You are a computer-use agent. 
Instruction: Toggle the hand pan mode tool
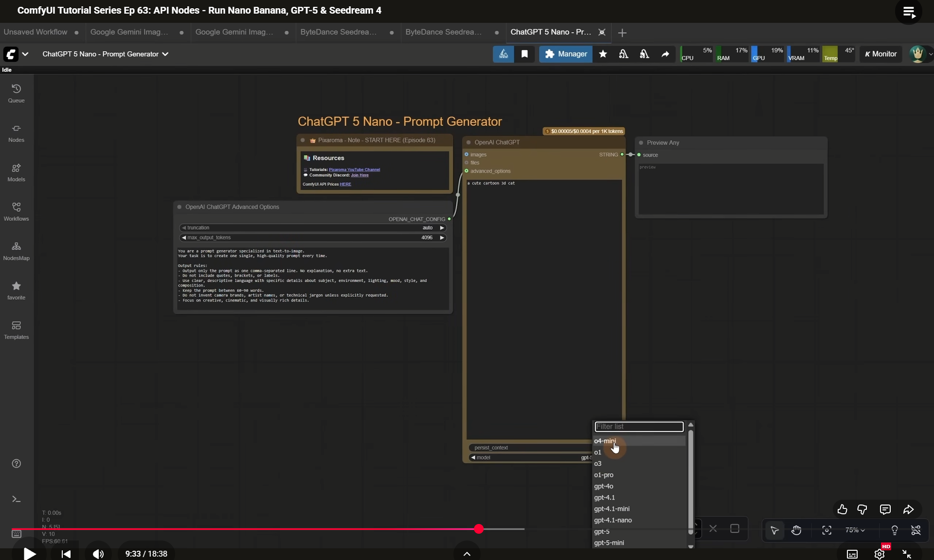796,530
